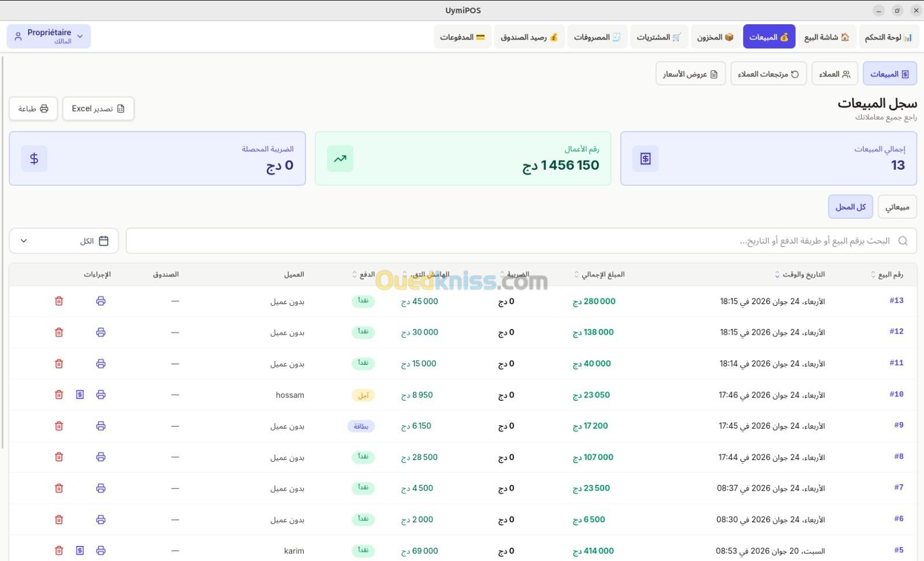Open the المصروفات expenses tab
Screen dimensions: 924x561
(x=597, y=37)
